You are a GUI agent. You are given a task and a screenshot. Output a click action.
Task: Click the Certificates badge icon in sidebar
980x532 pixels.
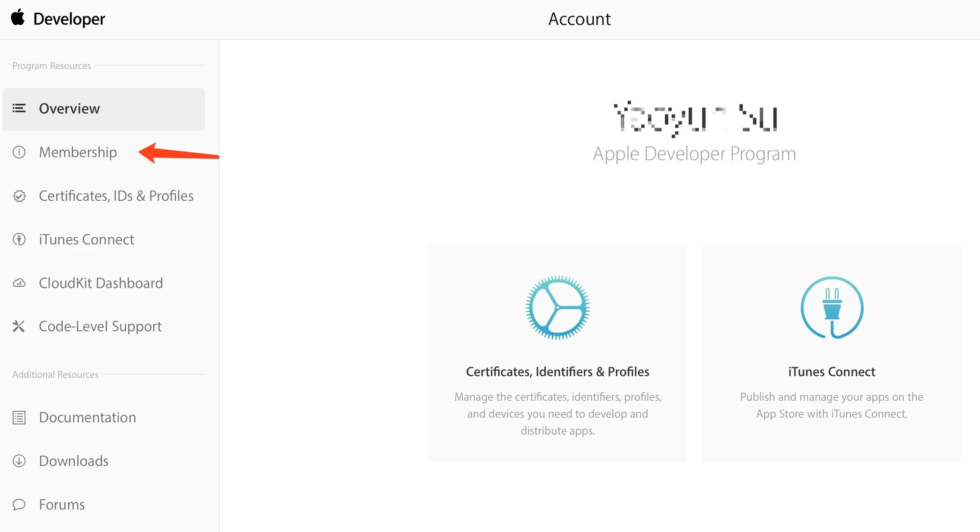(19, 196)
